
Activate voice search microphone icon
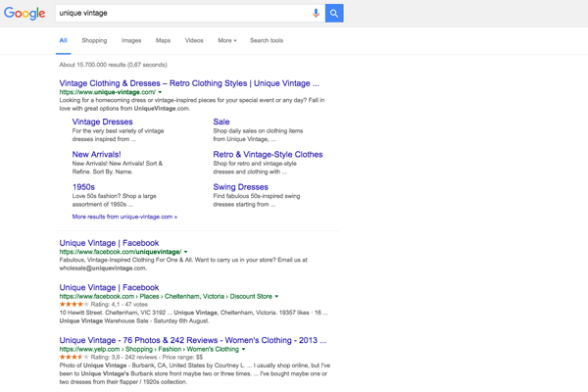[316, 13]
